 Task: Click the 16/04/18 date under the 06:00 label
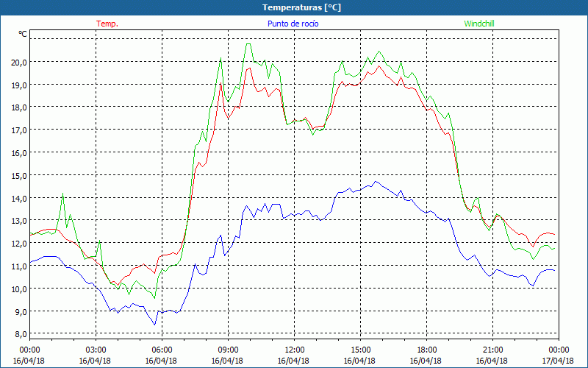(x=161, y=361)
